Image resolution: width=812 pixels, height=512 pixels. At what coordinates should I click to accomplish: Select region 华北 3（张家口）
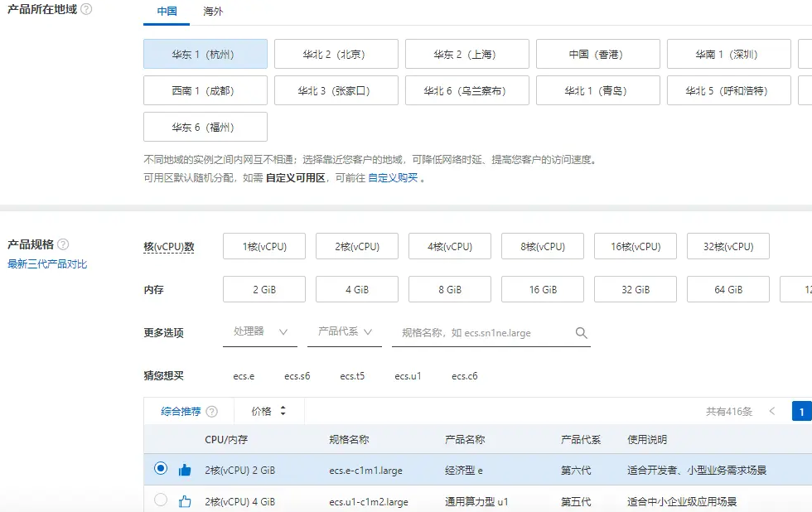click(x=336, y=90)
